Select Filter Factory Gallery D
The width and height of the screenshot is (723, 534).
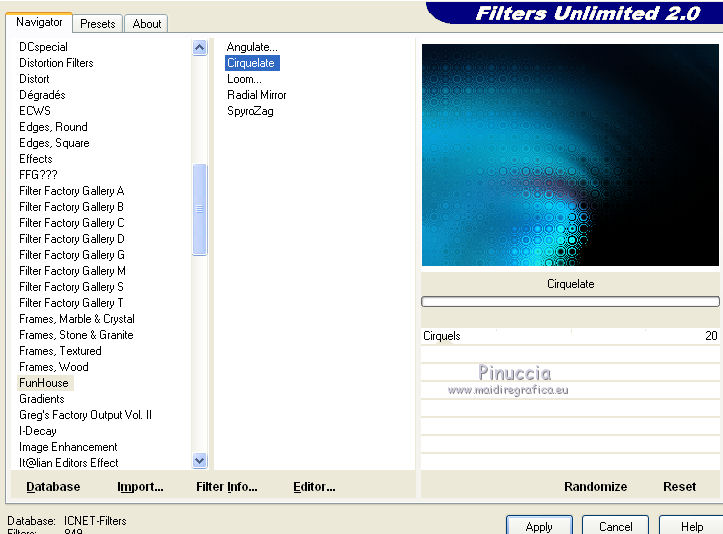[72, 239]
